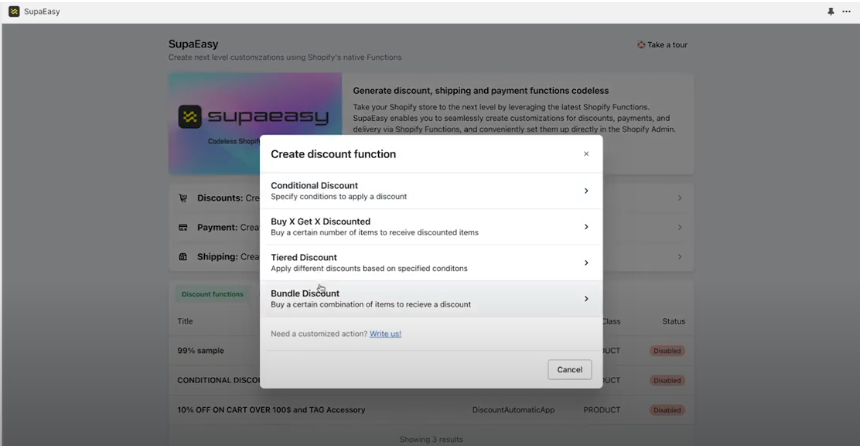Click the Shipping box icon
The width and height of the screenshot is (860, 446).
(x=183, y=257)
